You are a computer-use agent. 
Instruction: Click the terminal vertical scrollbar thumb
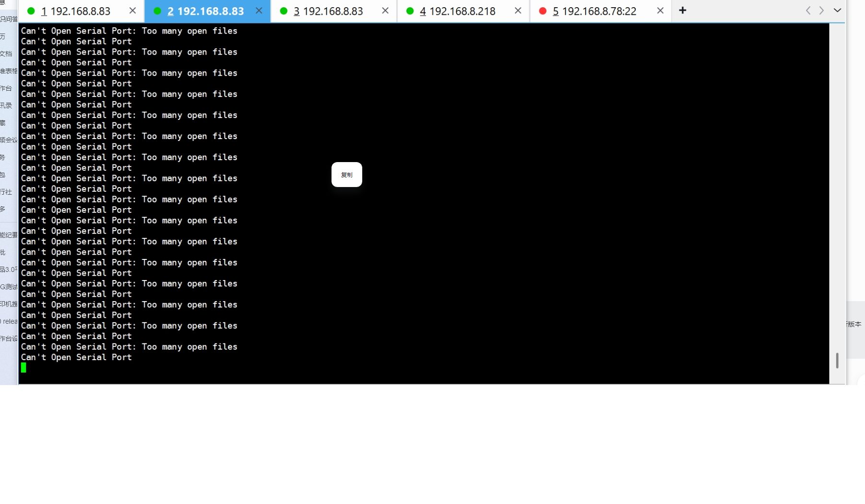pos(837,361)
